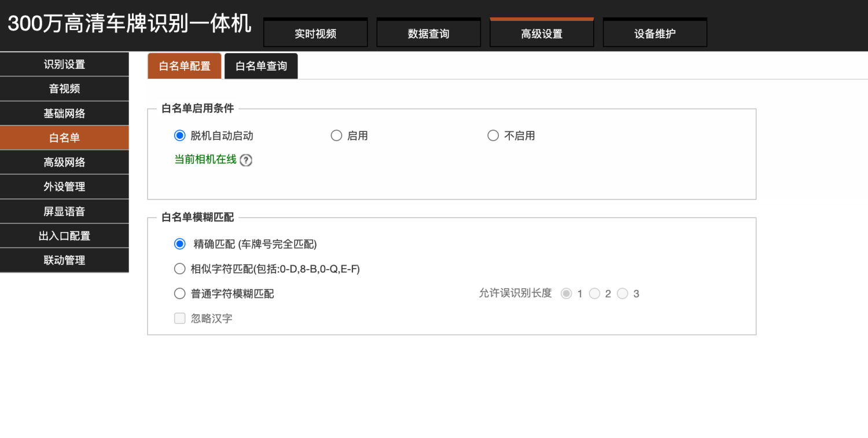Image resolution: width=868 pixels, height=438 pixels.
Task: Select 精确匹配 exact match option
Action: point(179,244)
